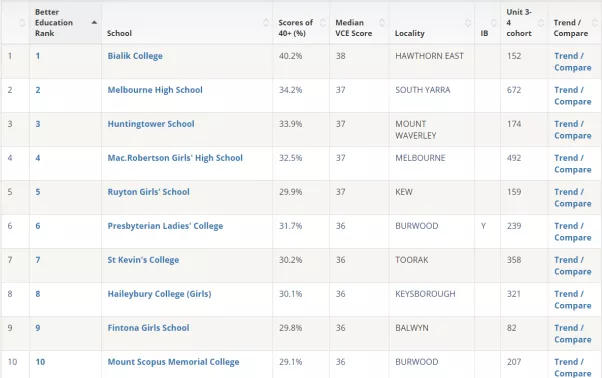The image size is (602, 378).
Task: Open Mount Scopus Memorial College link
Action: (173, 362)
